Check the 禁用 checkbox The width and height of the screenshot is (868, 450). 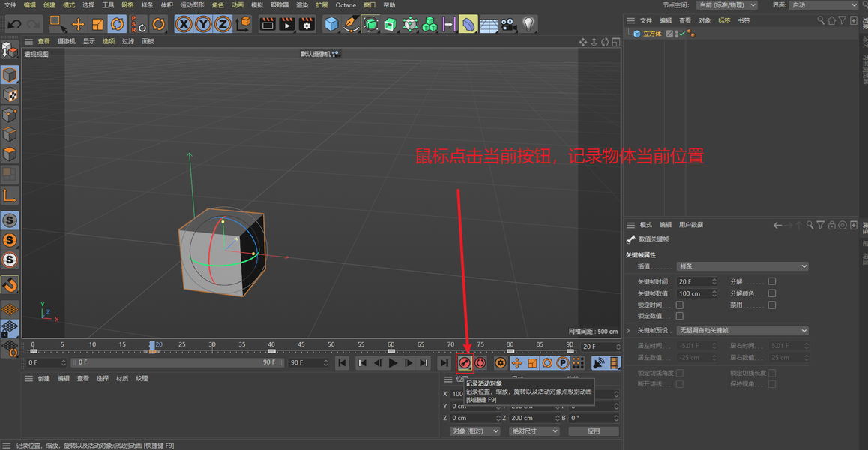click(x=771, y=304)
